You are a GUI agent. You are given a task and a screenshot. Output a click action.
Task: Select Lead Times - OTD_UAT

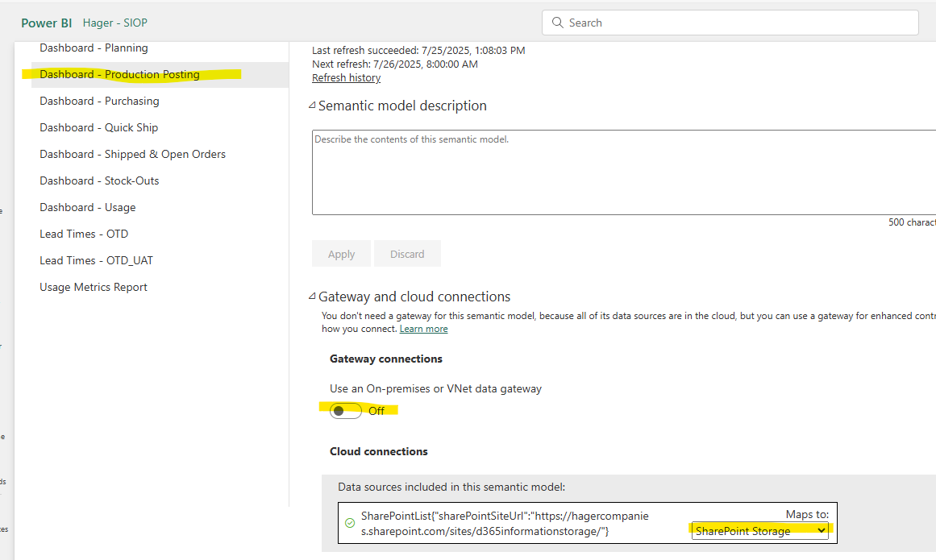pos(97,260)
